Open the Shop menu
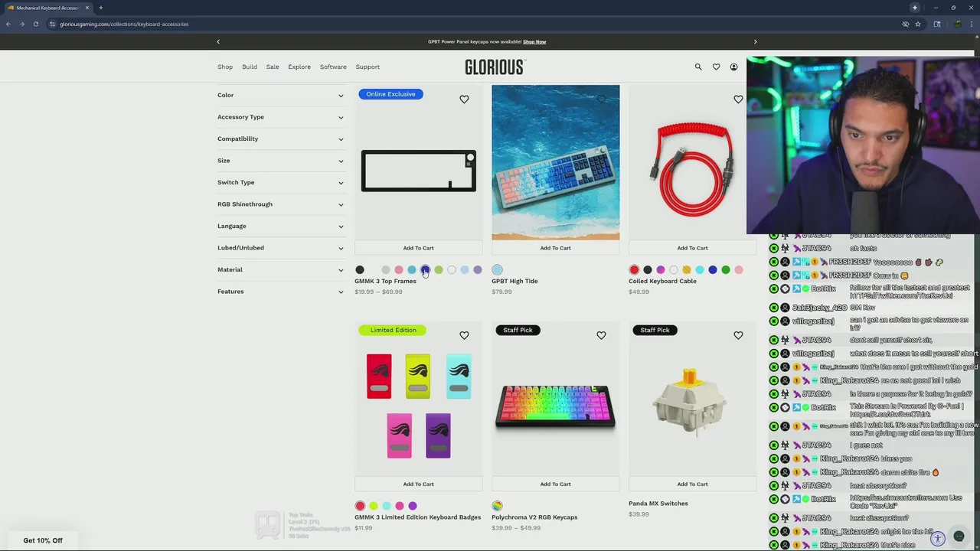Screen dimensions: 980x551 [225, 67]
